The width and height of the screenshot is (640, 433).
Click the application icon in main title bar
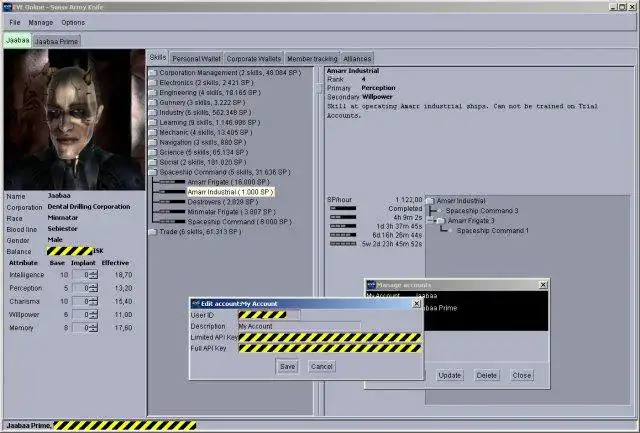(7, 7)
